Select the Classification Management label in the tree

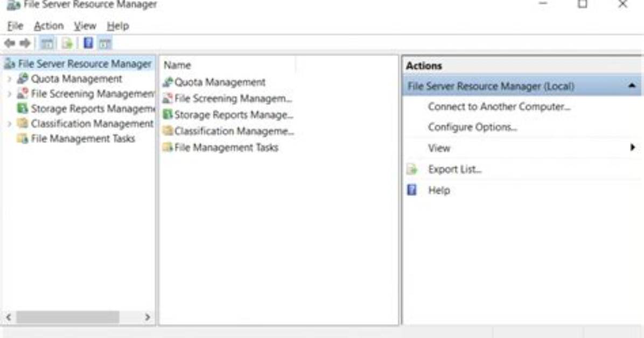[x=92, y=123]
